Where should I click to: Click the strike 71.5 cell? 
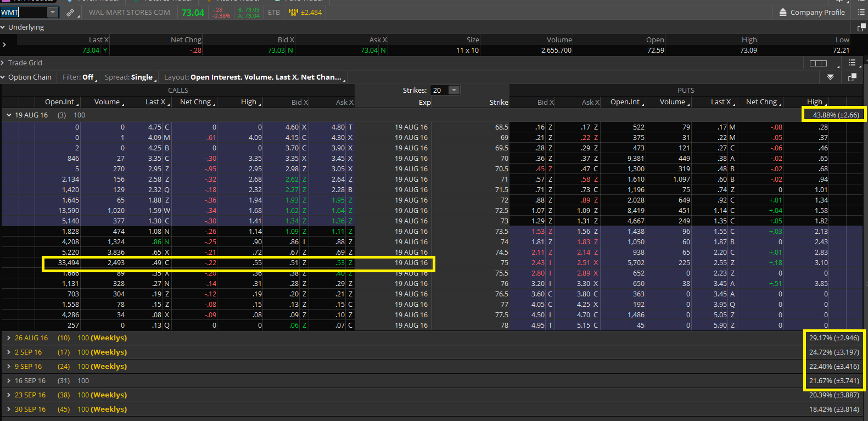pyautogui.click(x=502, y=190)
